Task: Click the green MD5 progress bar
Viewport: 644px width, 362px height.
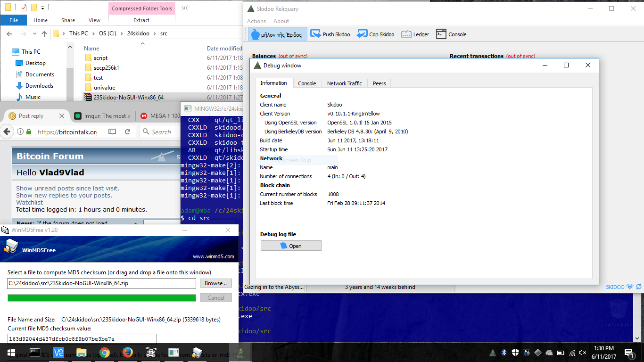Action: click(x=101, y=298)
